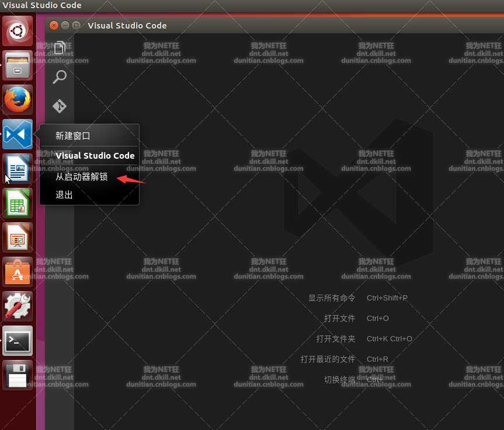
Task: Click the Ctrl+K Ctrl+O shortcut text
Action: point(390,339)
